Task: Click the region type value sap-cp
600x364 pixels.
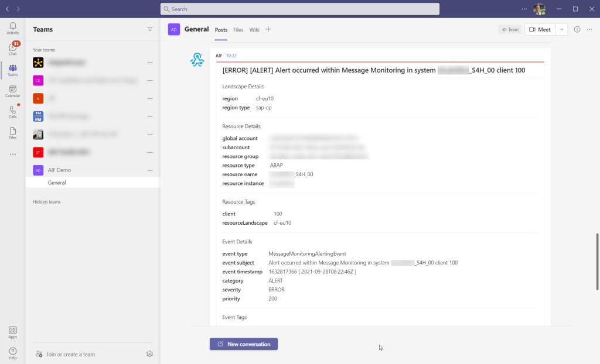Action: click(x=264, y=108)
